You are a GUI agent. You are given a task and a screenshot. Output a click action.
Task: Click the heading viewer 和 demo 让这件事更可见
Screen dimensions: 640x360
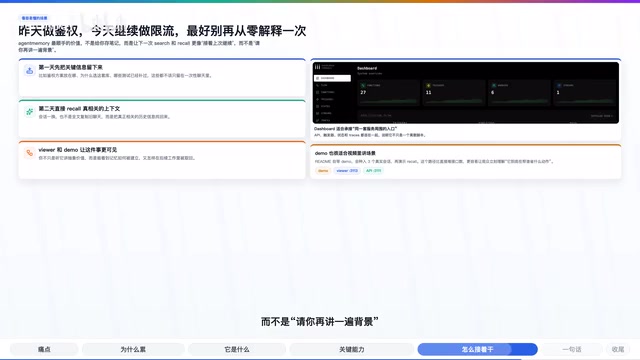[78, 150]
